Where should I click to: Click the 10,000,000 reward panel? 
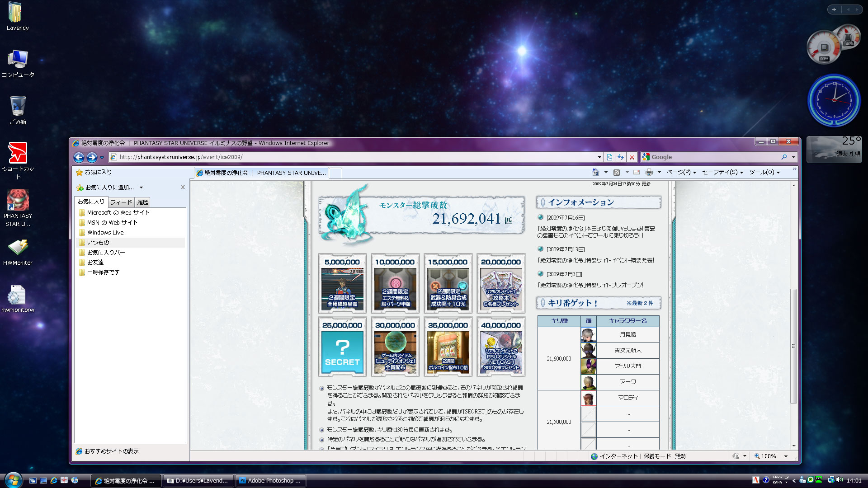point(395,284)
